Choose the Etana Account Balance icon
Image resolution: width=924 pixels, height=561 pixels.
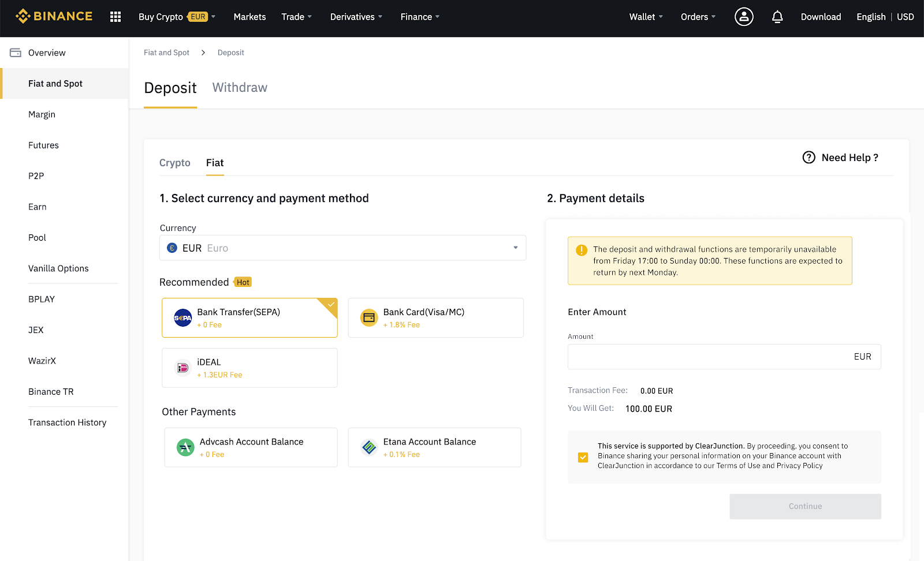click(369, 447)
